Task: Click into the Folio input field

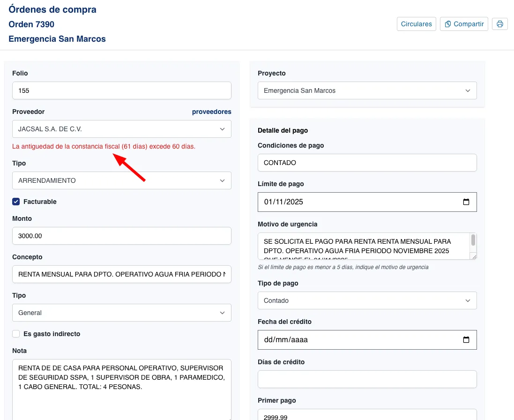Action: click(122, 90)
